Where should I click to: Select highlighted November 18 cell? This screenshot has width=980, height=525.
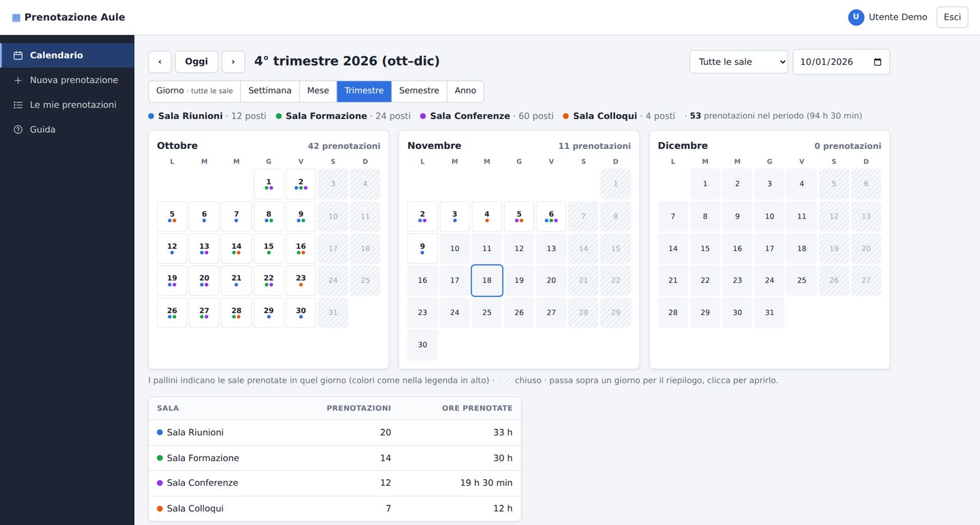tap(487, 280)
